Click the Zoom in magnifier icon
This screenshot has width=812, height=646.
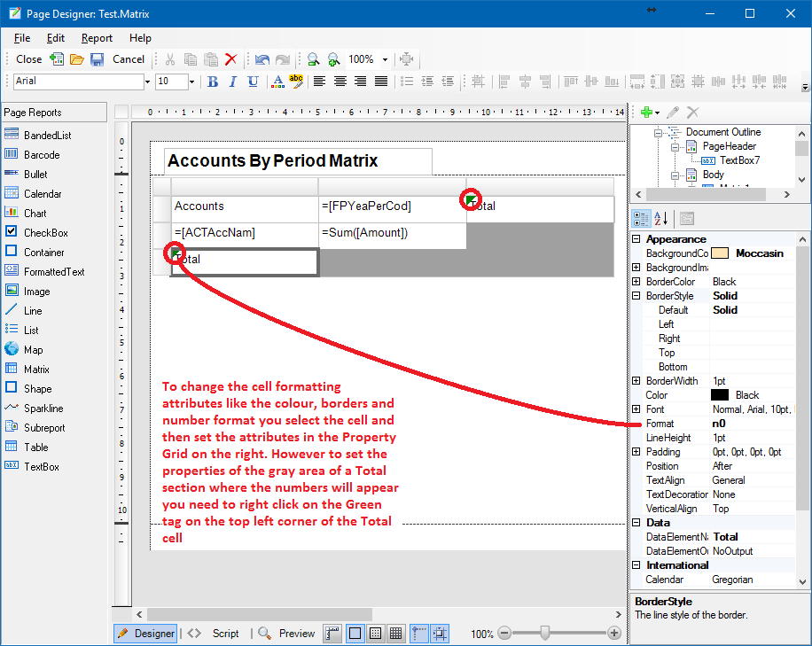[x=333, y=59]
